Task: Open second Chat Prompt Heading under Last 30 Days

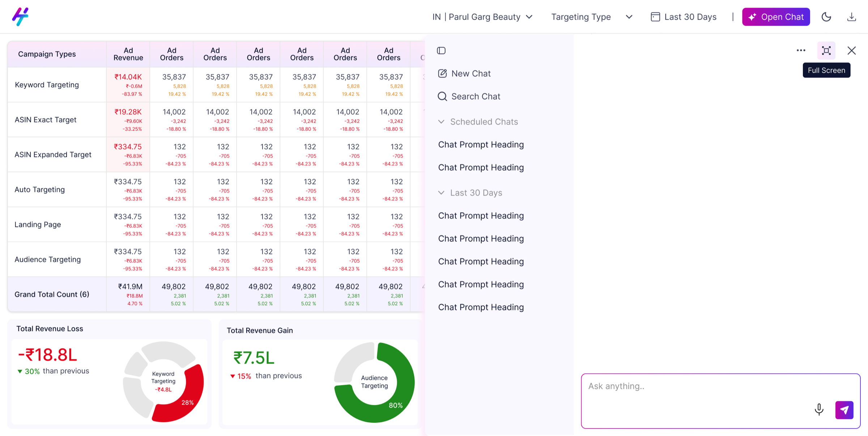Action: [481, 239]
